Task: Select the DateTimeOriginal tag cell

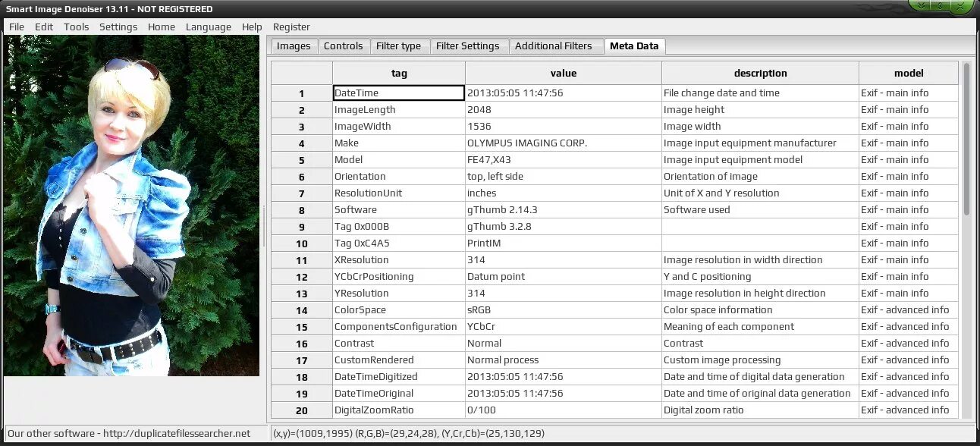Action: pos(399,394)
